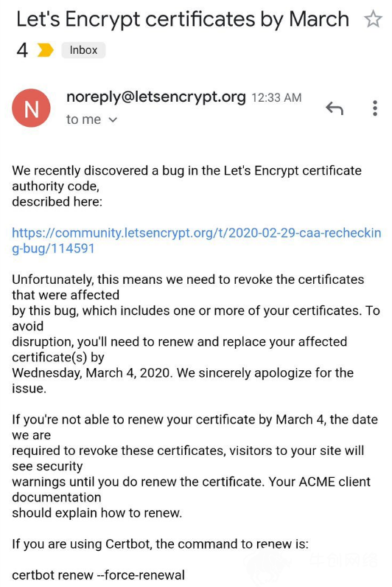Click the 'to me' text
This screenshot has width=392, height=587.
83,119
